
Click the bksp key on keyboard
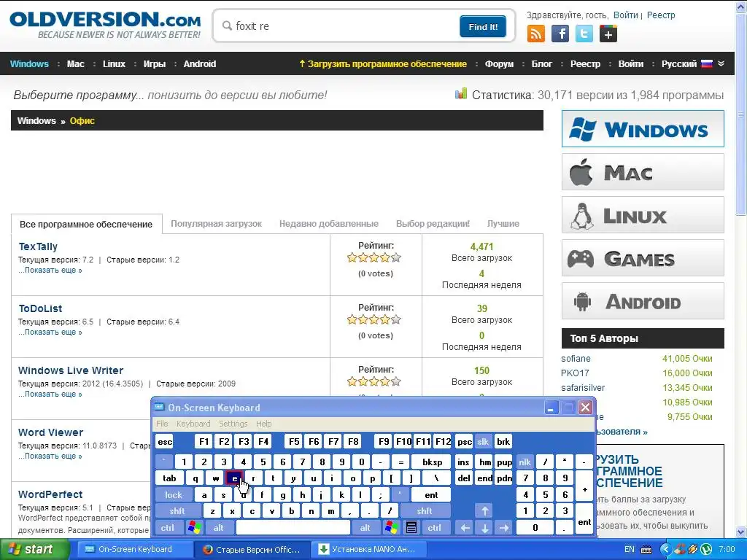point(432,462)
